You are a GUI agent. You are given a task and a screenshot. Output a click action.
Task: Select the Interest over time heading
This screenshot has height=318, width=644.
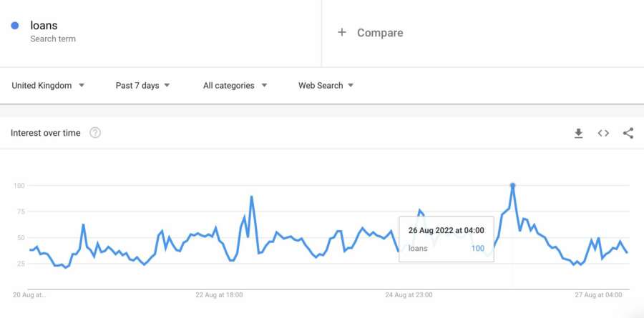point(46,133)
